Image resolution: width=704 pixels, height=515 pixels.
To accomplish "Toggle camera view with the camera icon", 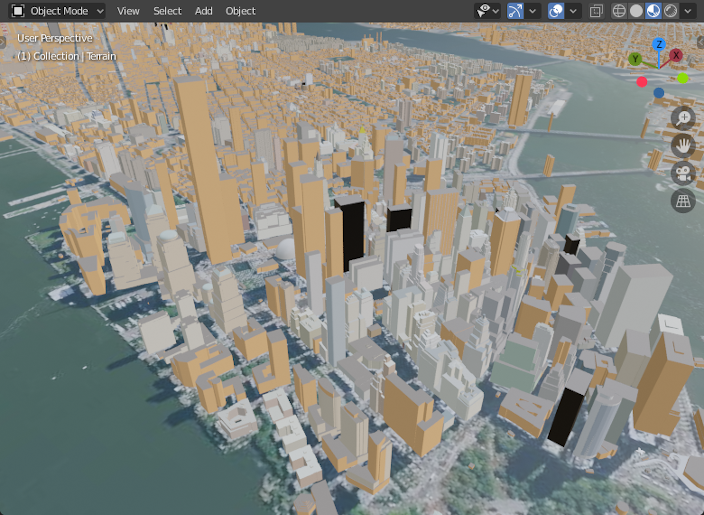I will pyautogui.click(x=683, y=173).
